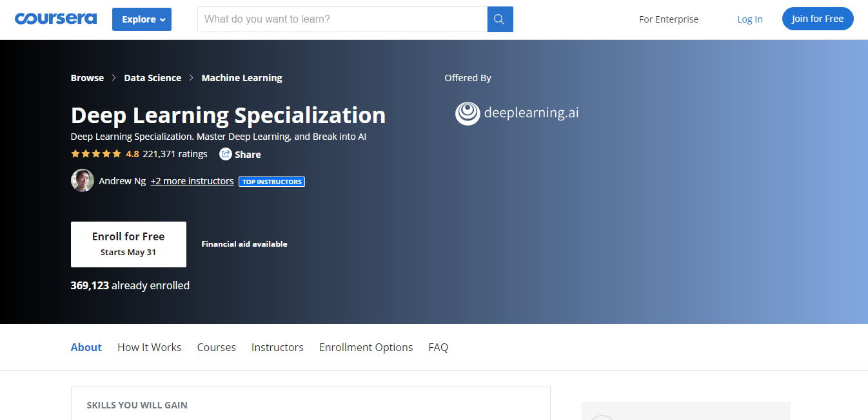868x420 pixels.
Task: Click the five-star rating icons
Action: [x=96, y=154]
